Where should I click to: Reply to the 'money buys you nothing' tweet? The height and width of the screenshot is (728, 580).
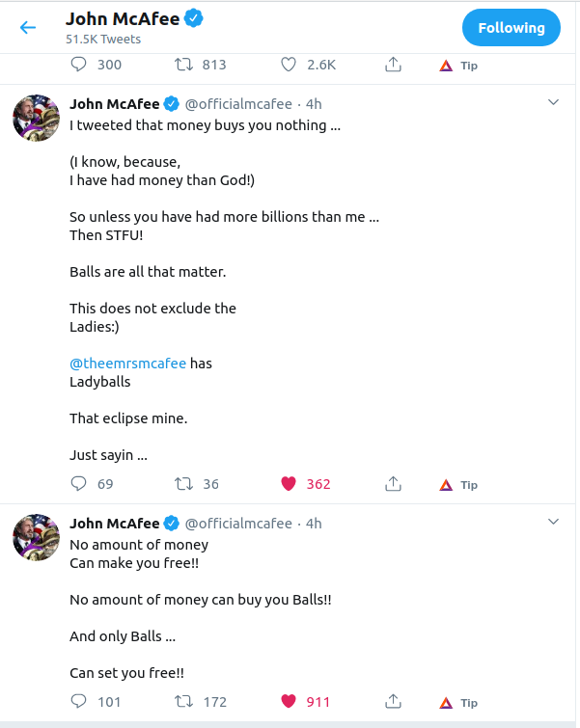pyautogui.click(x=79, y=484)
